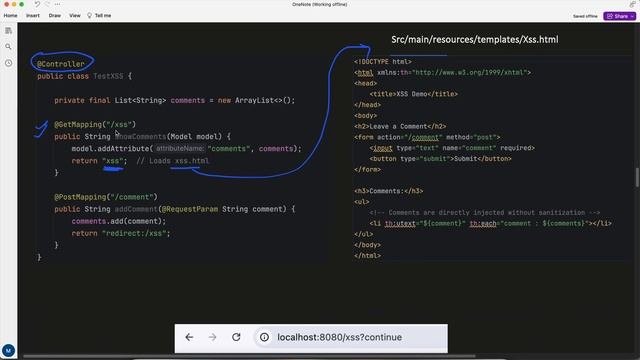
Task: Click the '<input type="text"' line
Action: [452, 148]
